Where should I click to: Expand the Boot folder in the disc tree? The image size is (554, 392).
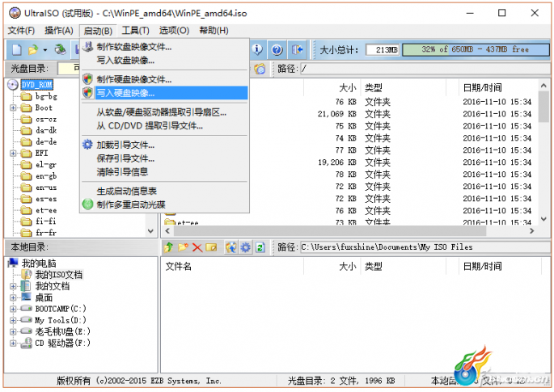(13, 107)
